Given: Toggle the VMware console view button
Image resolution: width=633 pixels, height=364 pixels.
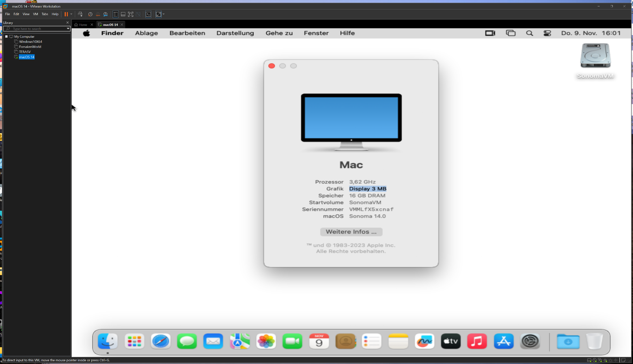Looking at the screenshot, I should (x=148, y=14).
